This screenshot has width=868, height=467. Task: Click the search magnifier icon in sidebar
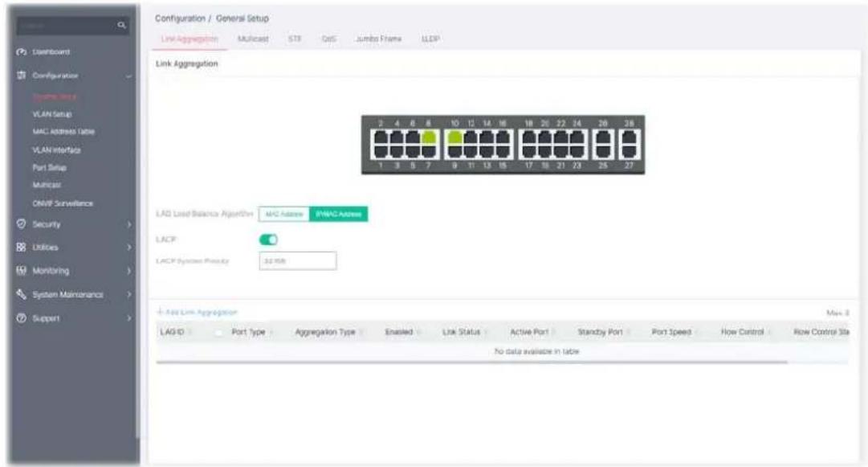point(121,25)
